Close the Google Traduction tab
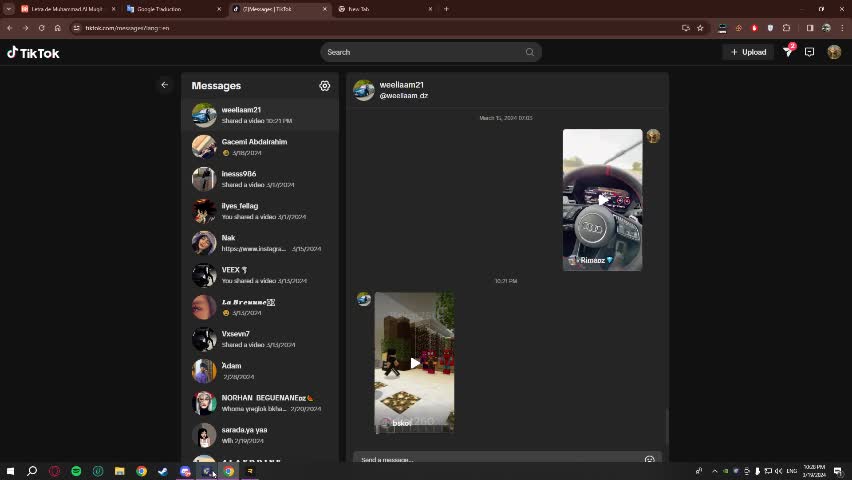 coord(219,9)
